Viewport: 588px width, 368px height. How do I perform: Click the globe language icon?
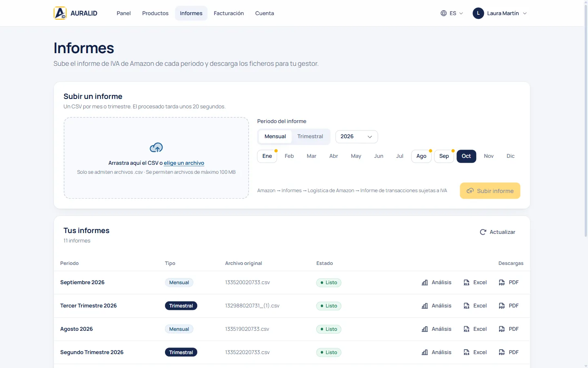[x=443, y=13]
